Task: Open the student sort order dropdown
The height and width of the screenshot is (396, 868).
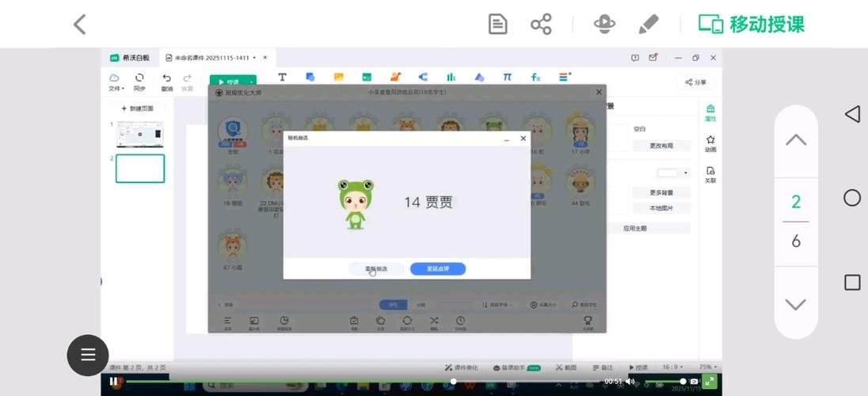Action: pyautogui.click(x=497, y=305)
